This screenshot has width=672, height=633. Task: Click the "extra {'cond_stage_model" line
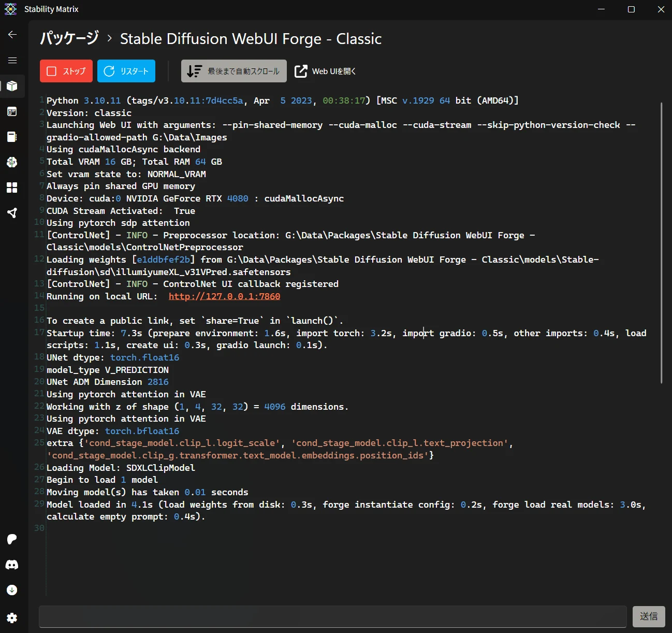(x=280, y=449)
